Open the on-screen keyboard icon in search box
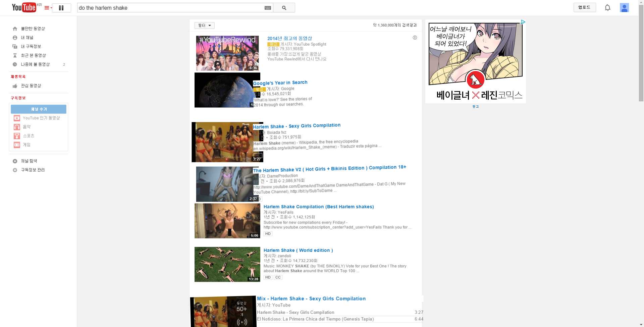644x327 pixels. tap(268, 8)
